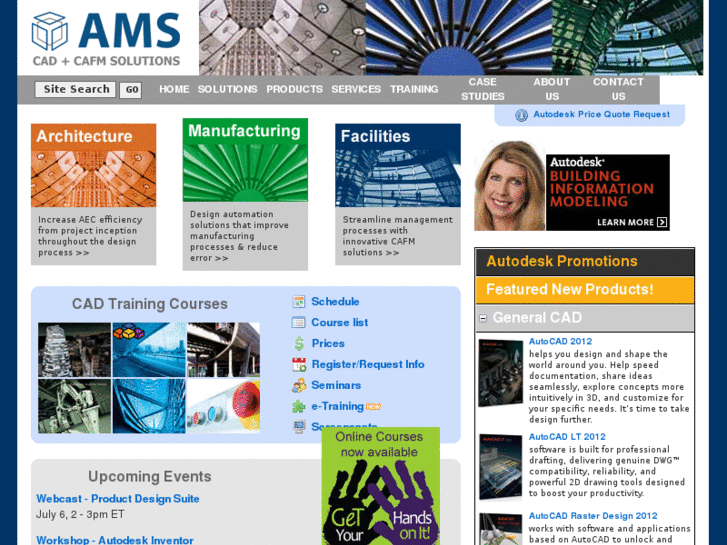The width and height of the screenshot is (727, 545).
Task: Open the AutoCAD 2012 product link
Action: [560, 341]
